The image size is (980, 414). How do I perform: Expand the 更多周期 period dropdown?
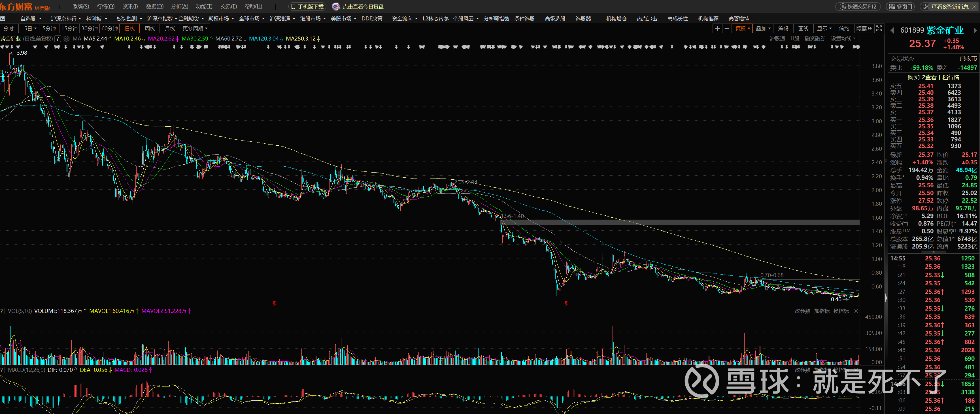(x=195, y=29)
